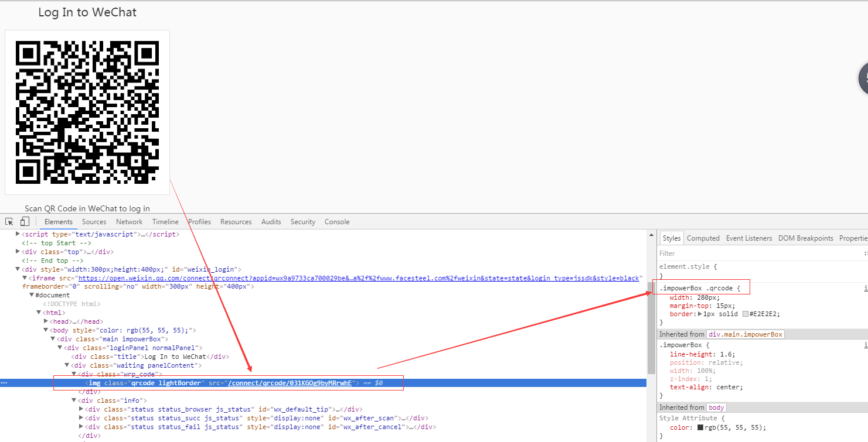Collapse the body node
Viewport: 868px width, 442px height.
pos(46,331)
